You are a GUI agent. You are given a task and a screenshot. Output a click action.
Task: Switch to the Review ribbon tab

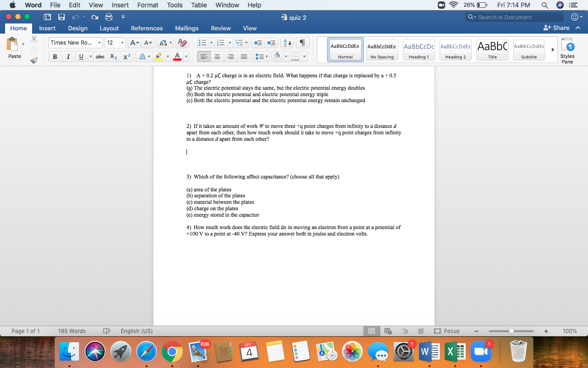tap(220, 28)
